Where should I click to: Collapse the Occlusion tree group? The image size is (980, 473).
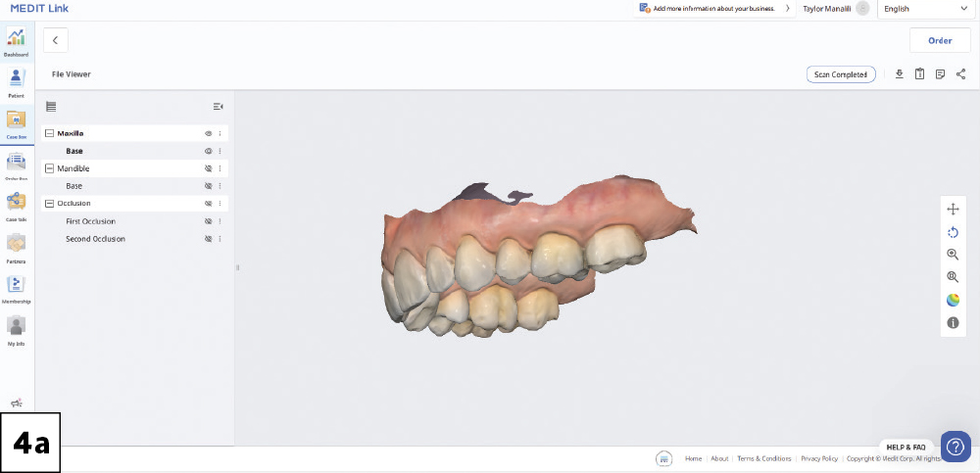(x=49, y=204)
